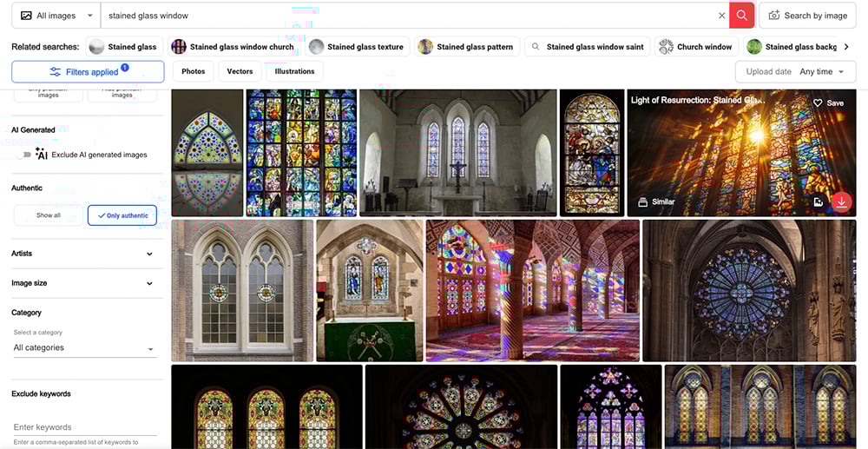Image resolution: width=868 pixels, height=449 pixels.
Task: Open the altar with green cloth thumbnail
Action: click(x=370, y=291)
